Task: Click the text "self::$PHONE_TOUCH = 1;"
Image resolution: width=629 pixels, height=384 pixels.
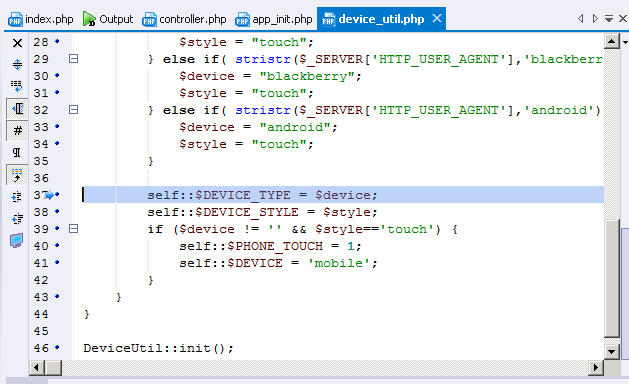Action: pyautogui.click(x=270, y=246)
